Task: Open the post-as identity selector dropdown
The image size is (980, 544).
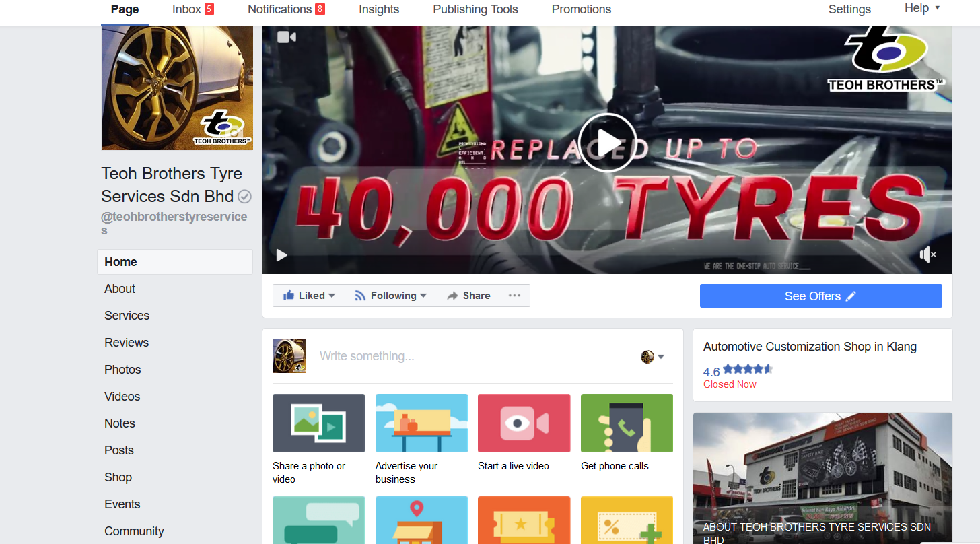Action: [x=652, y=357]
